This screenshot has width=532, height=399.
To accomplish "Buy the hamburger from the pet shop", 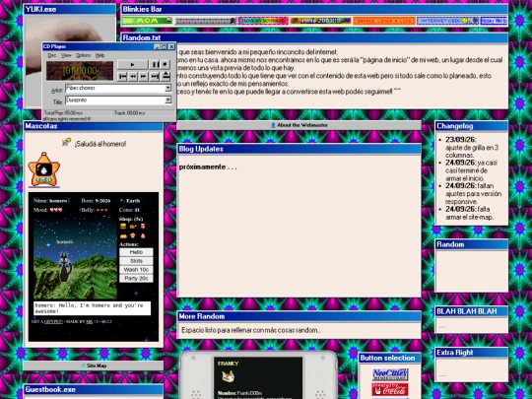I will click(x=123, y=227).
